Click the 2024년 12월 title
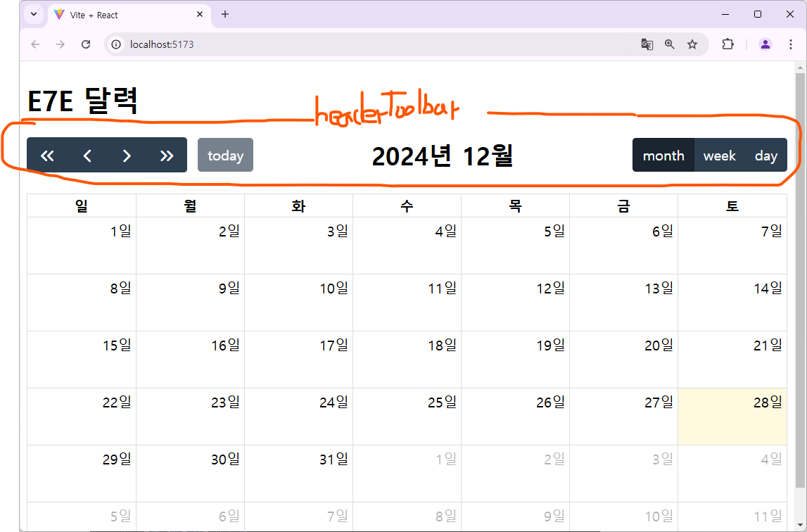Image resolution: width=807 pixels, height=532 pixels. (x=442, y=156)
